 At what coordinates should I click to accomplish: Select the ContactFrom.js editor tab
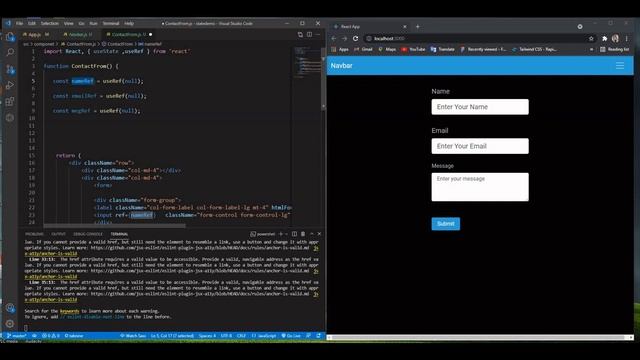coord(129,35)
